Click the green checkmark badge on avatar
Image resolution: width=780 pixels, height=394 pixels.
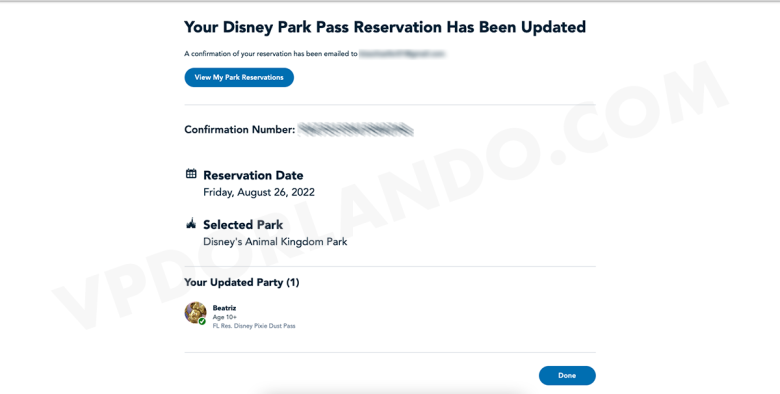click(x=202, y=321)
